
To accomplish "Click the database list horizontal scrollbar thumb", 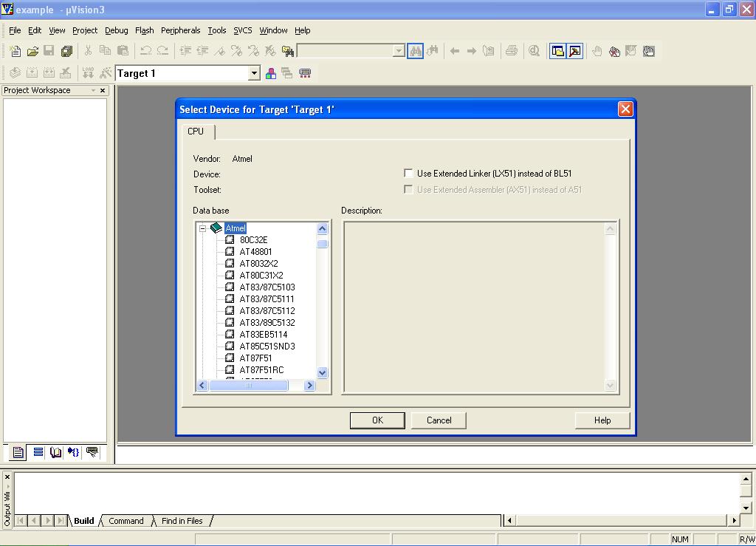I will coord(249,386).
